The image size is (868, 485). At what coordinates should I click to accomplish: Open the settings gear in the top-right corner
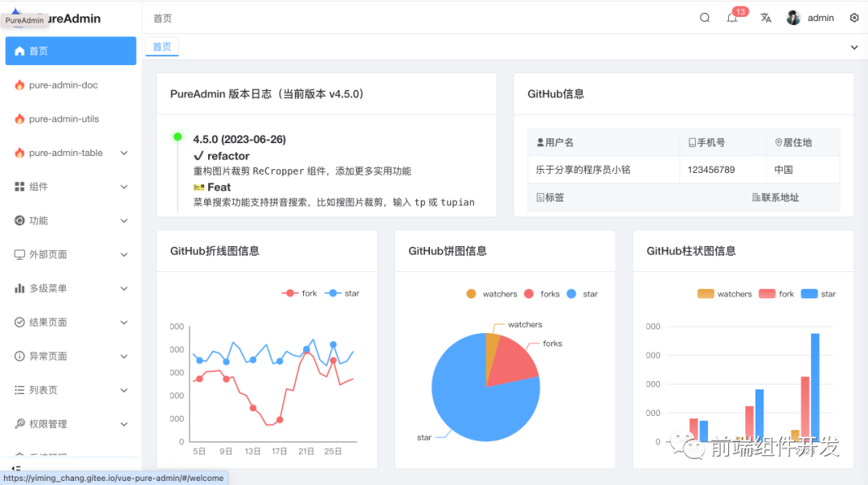854,17
